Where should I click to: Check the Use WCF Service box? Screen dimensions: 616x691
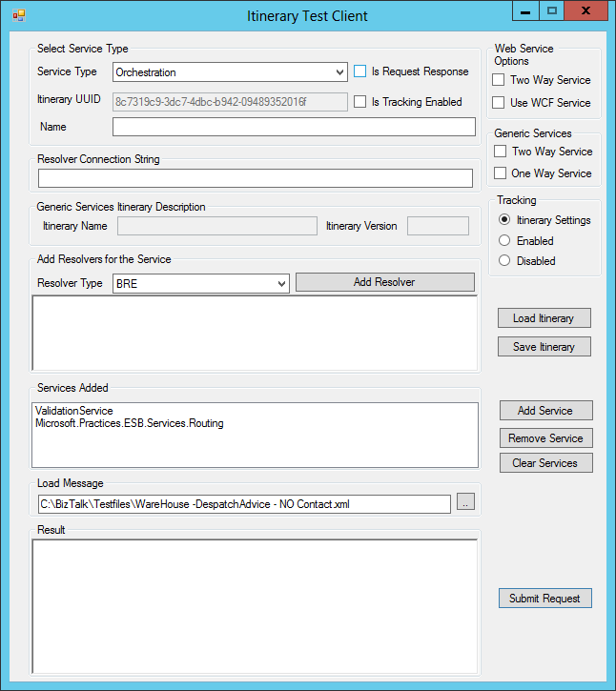pyautogui.click(x=499, y=103)
